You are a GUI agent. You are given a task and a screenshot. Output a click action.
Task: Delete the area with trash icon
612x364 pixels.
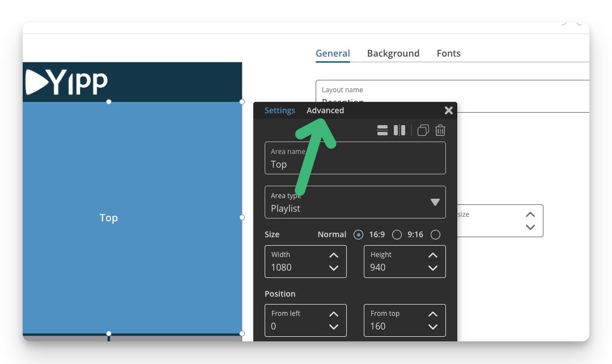click(440, 130)
